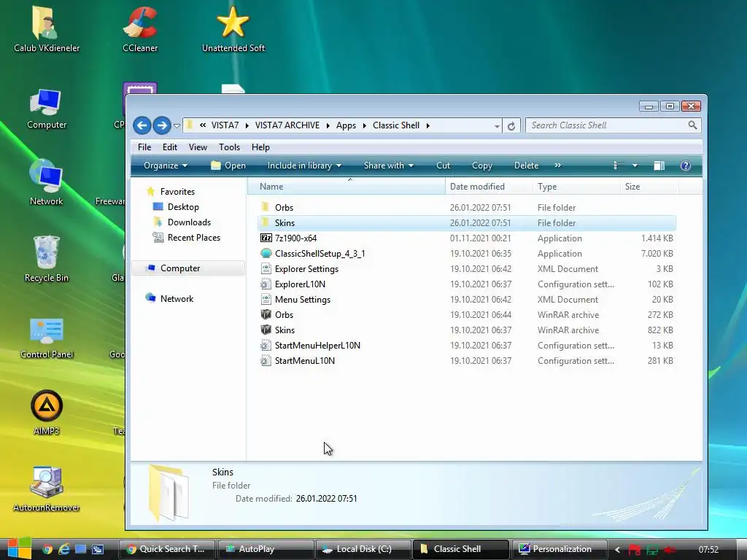Change your view icon in toolbar
Image resolution: width=747 pixels, height=560 pixels.
coord(617,166)
